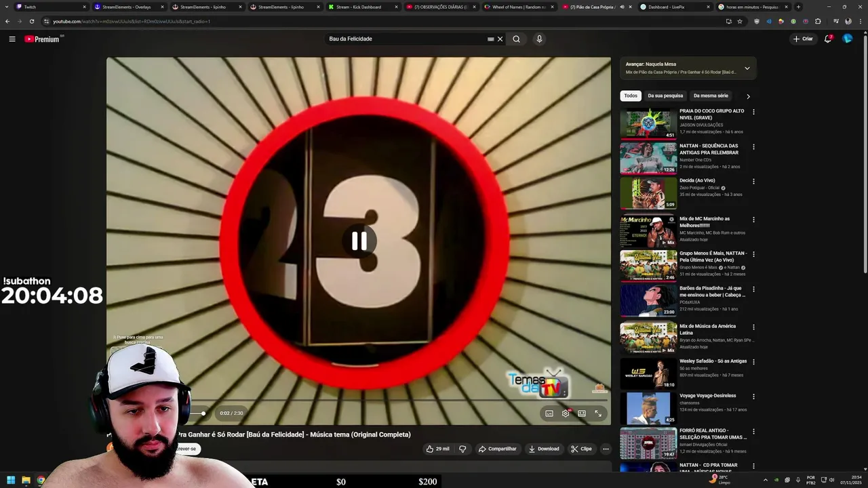Clear the search box with the X

[500, 39]
